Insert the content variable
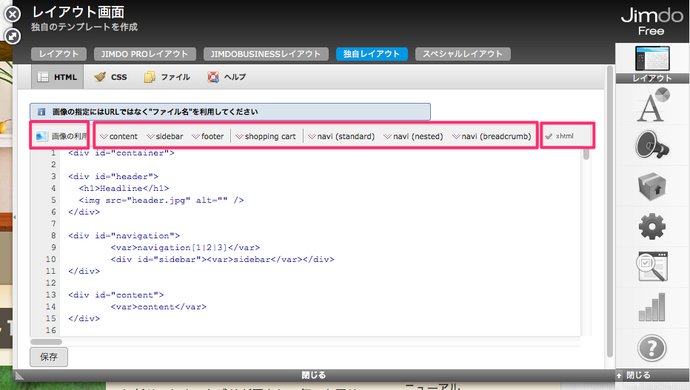690x390 pixels. (119, 136)
